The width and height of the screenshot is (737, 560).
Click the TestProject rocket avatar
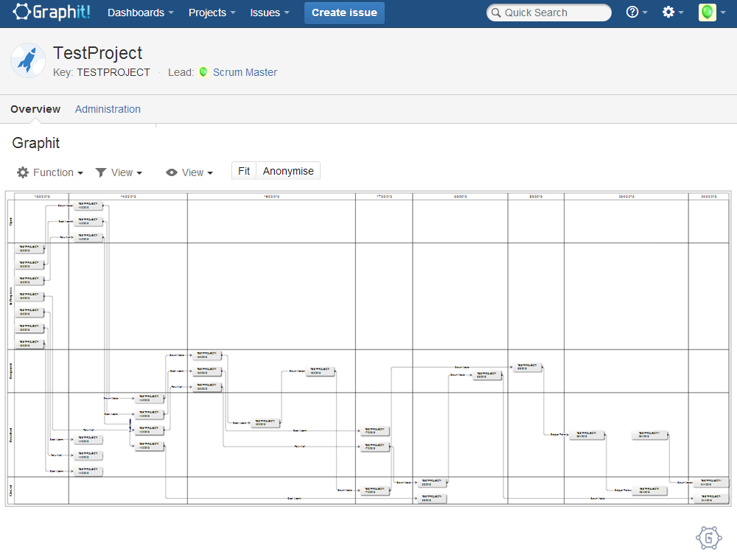[28, 60]
